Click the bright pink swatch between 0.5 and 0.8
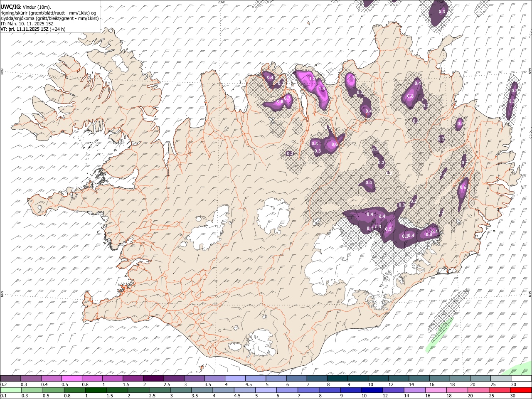532x399 pixels. [x=72, y=378]
